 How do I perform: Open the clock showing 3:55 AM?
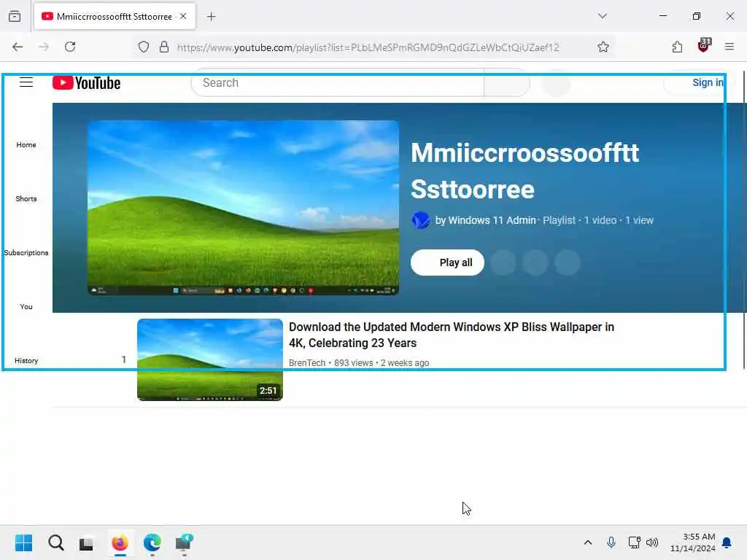click(x=693, y=542)
